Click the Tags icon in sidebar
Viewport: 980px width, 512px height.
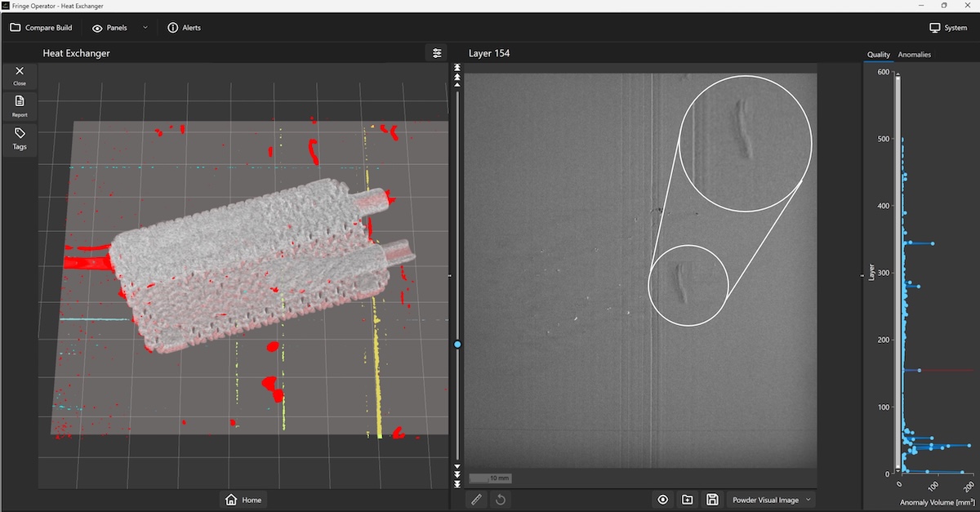point(20,138)
